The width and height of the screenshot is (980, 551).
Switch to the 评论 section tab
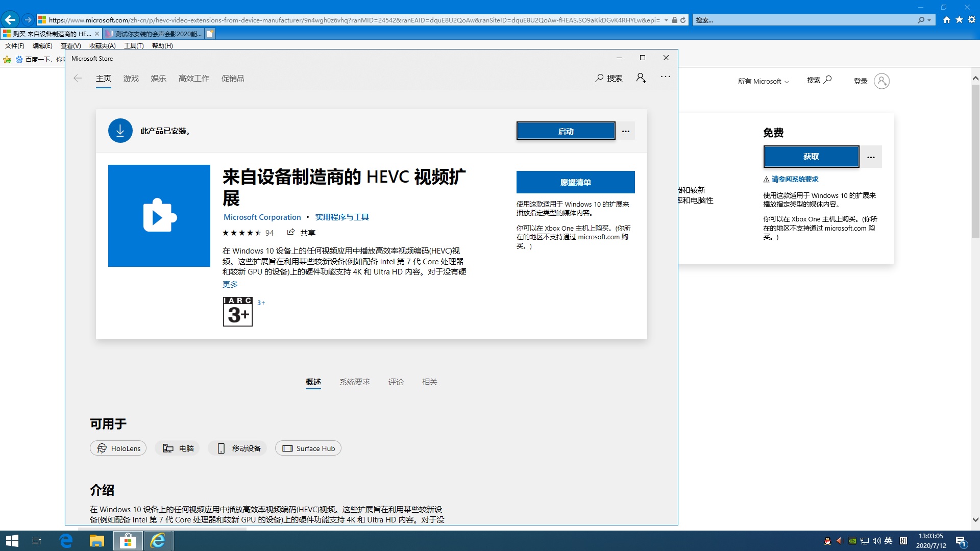[x=396, y=382]
